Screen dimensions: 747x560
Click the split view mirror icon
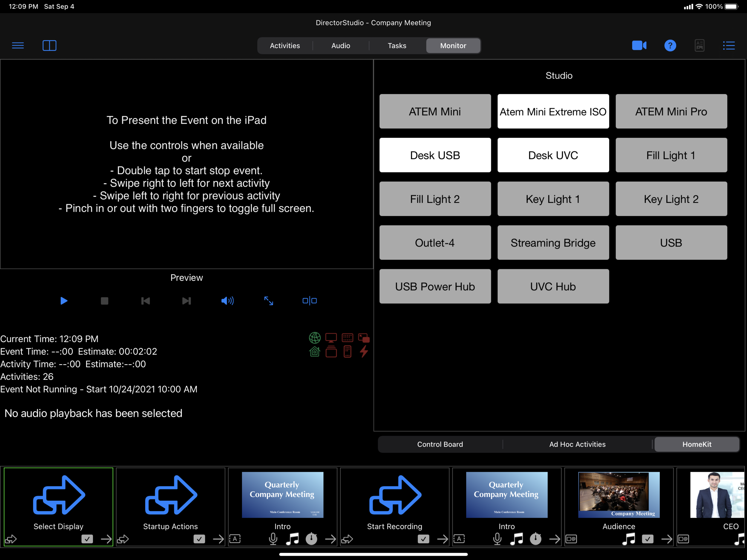[x=309, y=301]
